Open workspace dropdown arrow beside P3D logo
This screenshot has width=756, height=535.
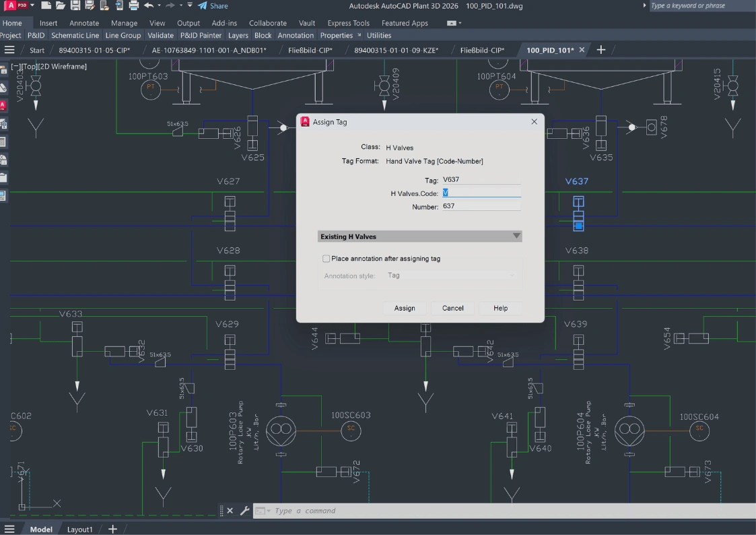point(32,5)
